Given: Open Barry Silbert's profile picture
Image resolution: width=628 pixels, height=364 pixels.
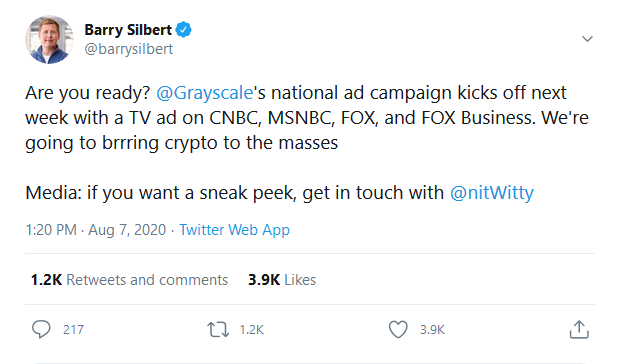Looking at the screenshot, I should (49, 40).
